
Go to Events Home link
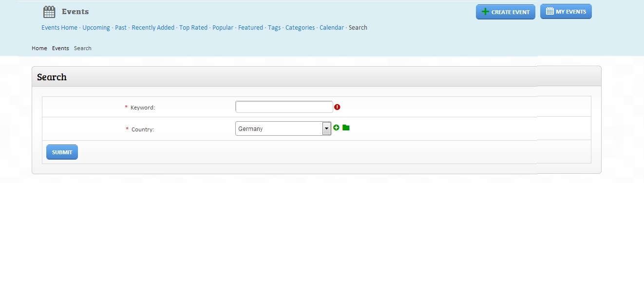tap(59, 28)
